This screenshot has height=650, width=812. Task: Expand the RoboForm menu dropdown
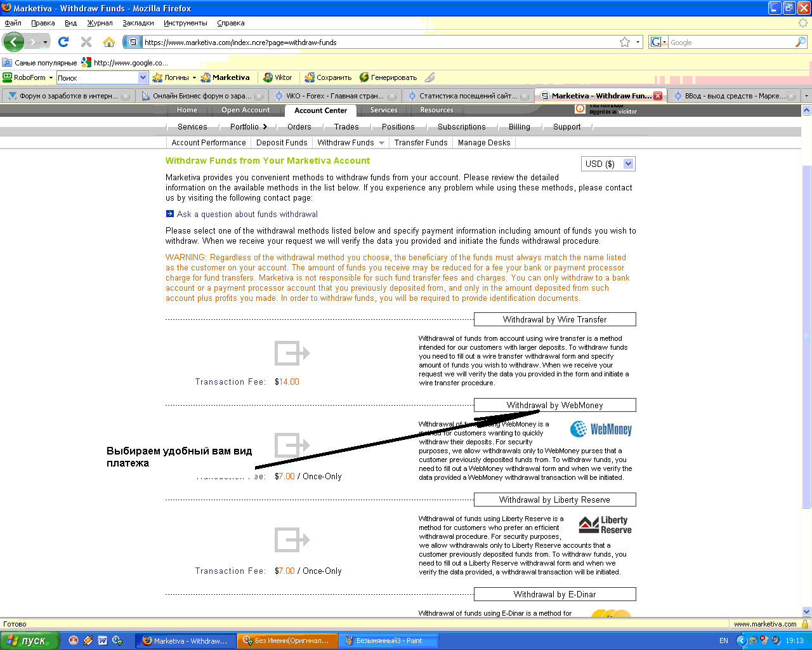coord(51,77)
